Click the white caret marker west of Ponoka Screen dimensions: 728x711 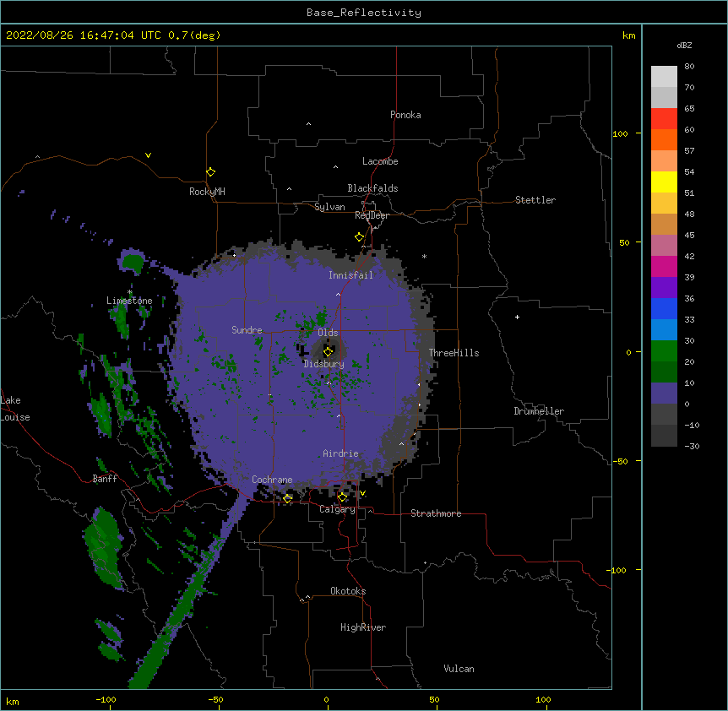pos(308,124)
